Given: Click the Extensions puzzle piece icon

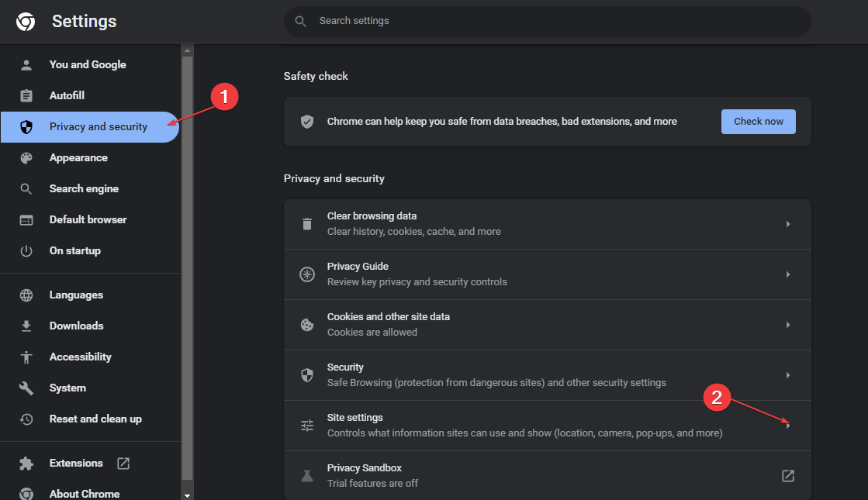Looking at the screenshot, I should coord(26,463).
